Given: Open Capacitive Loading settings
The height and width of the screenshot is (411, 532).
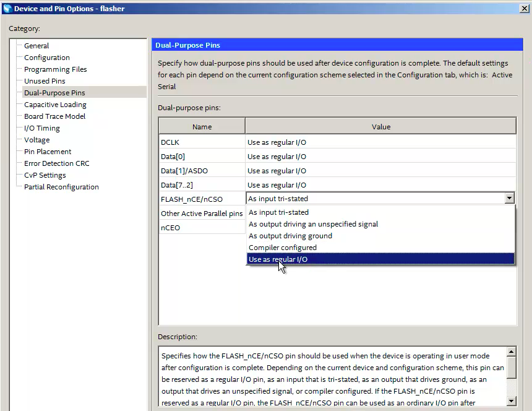Looking at the screenshot, I should [x=55, y=105].
